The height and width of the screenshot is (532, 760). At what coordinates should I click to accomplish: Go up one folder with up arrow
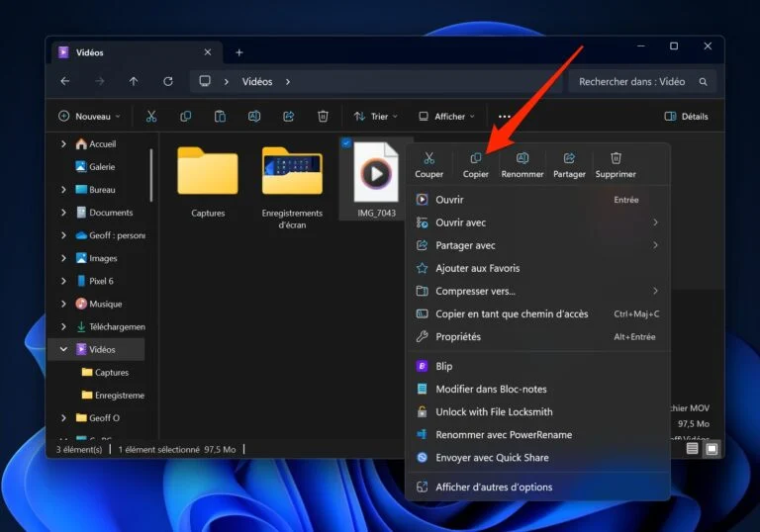pos(134,82)
